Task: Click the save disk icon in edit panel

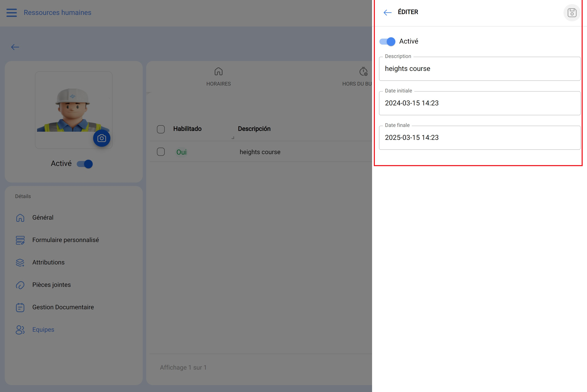Action: click(x=571, y=12)
